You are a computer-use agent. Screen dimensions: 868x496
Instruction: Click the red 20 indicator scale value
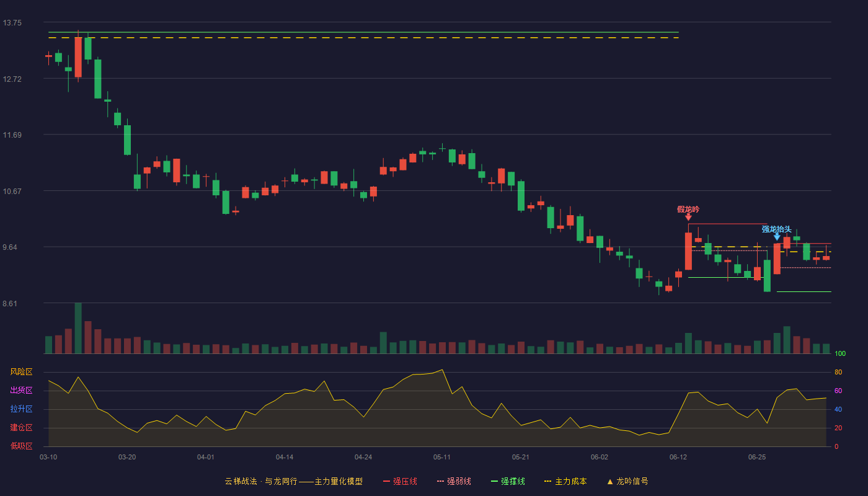[838, 428]
